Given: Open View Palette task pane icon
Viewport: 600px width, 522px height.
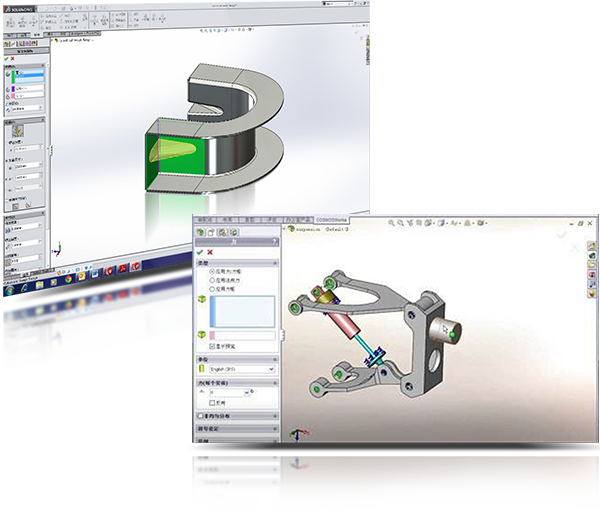Looking at the screenshot, I should [592, 275].
